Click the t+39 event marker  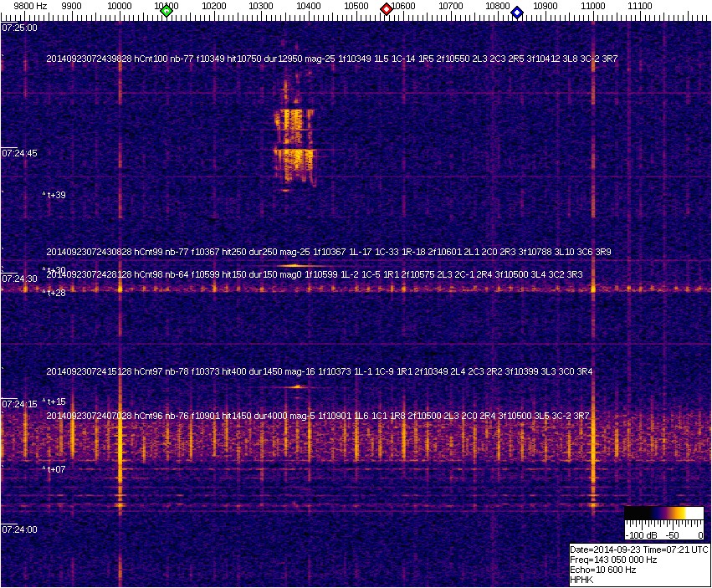55,195
